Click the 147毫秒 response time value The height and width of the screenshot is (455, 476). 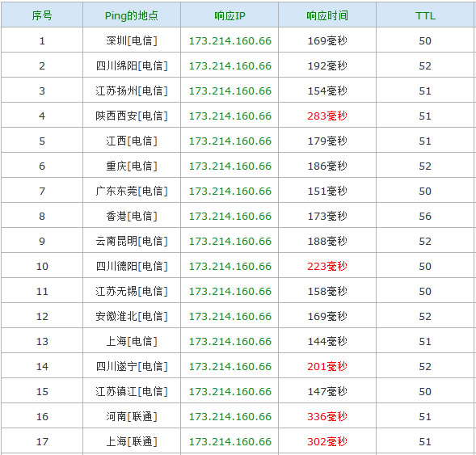pos(327,391)
